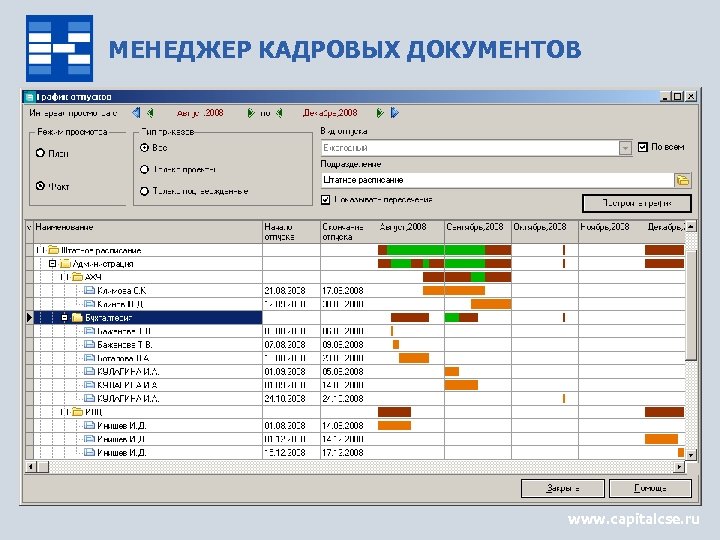Click the Сентябрь,2008 month header
Image resolution: width=720 pixels, height=540 pixels.
(x=478, y=232)
